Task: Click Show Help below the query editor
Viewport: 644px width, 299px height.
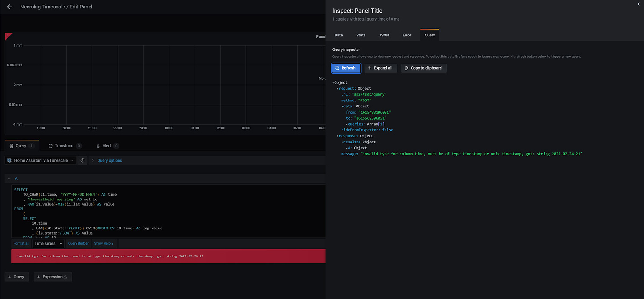Action: [103, 243]
